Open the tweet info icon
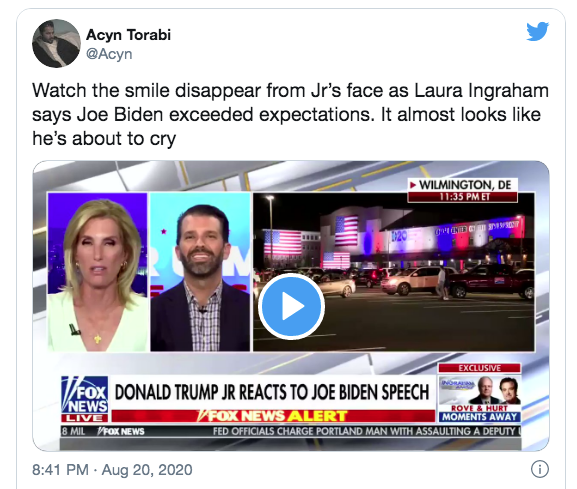 coord(540,469)
